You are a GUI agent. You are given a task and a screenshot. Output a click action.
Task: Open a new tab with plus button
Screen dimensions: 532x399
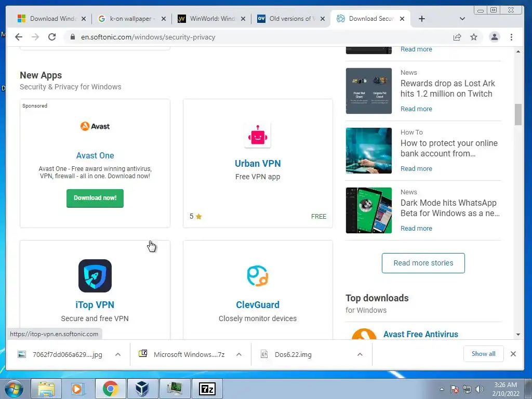pos(421,19)
